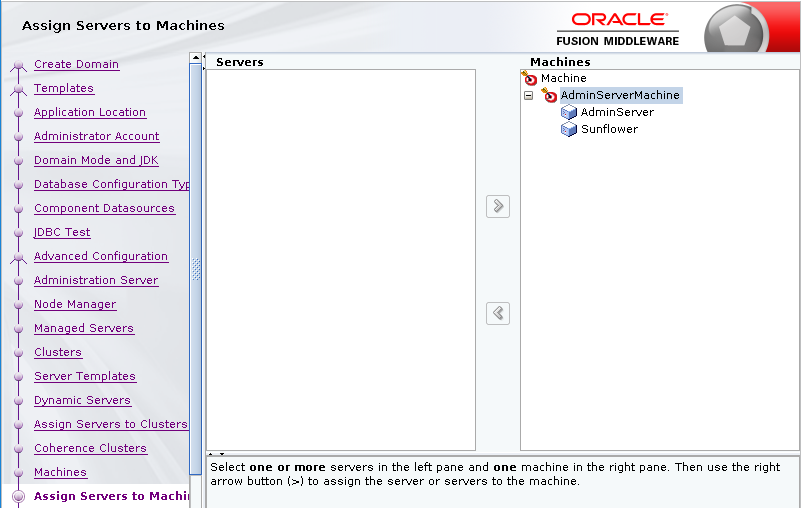Click the root Machine folder icon
Image resolution: width=801 pixels, height=508 pixels.
tap(530, 78)
